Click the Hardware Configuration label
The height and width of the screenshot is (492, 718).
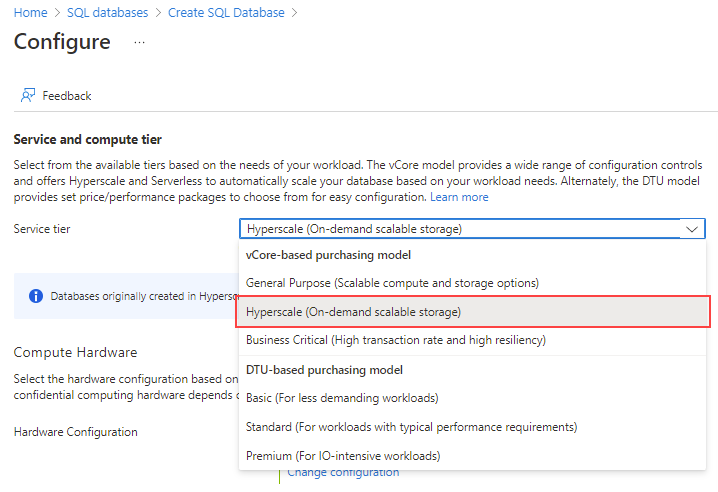75,432
